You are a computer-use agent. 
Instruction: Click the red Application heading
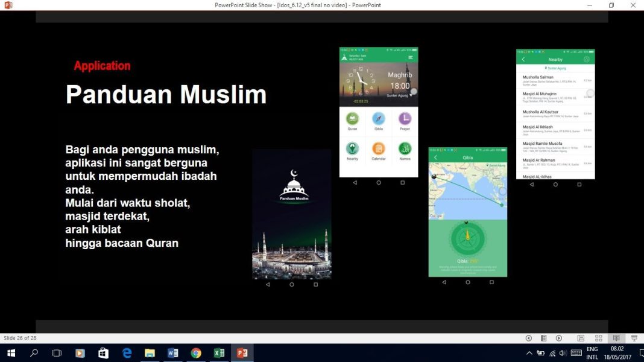(103, 66)
